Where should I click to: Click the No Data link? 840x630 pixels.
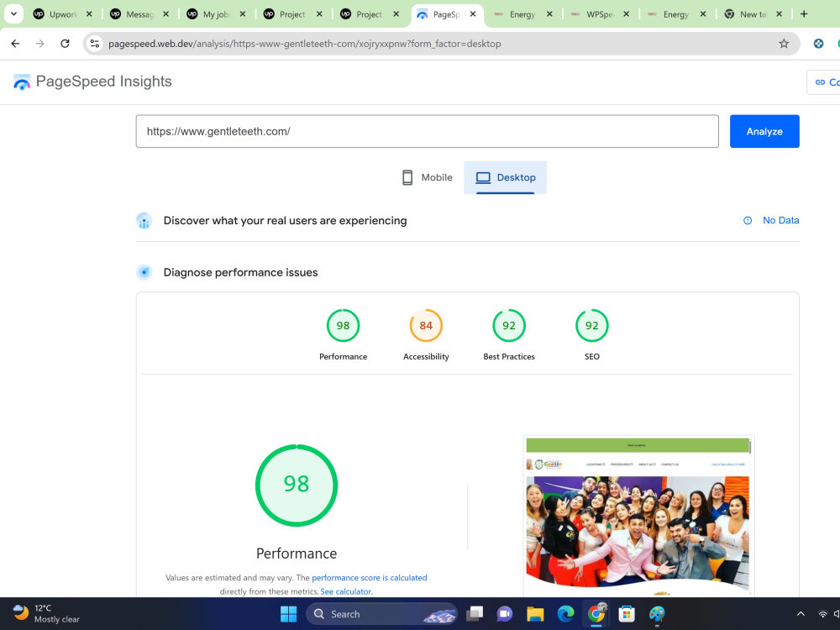click(780, 220)
